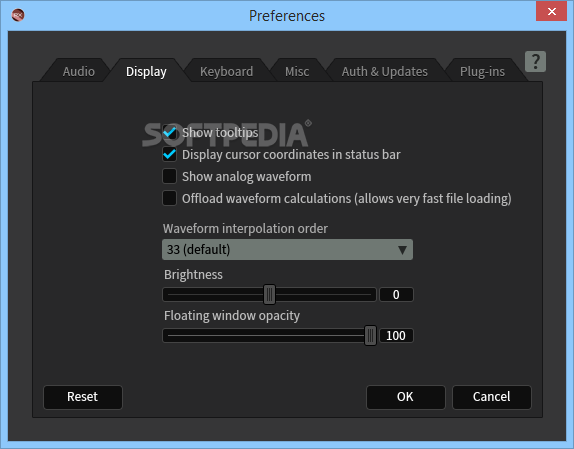
Task: Click the Floating window opacity slider handle
Action: [370, 336]
